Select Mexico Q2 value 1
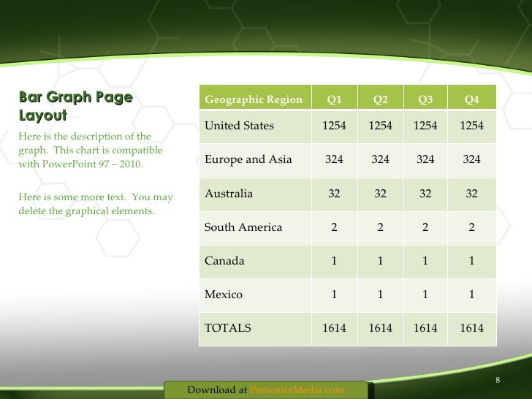 coord(380,295)
